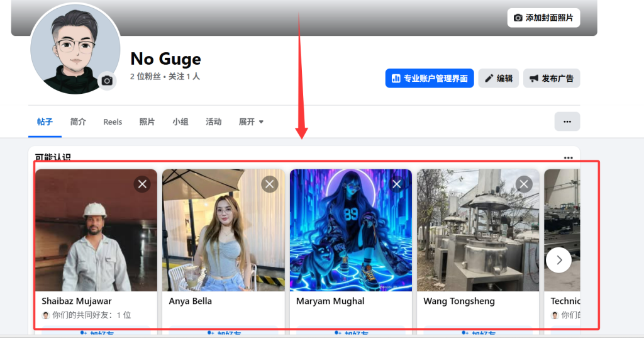Click the camera icon on profile avatar
The image size is (644, 338).
[x=107, y=81]
